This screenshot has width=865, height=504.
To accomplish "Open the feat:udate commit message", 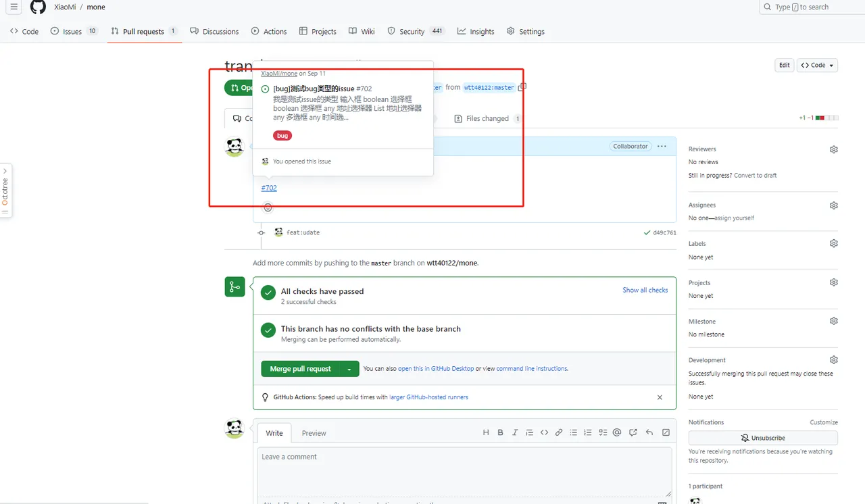I will pyautogui.click(x=303, y=232).
